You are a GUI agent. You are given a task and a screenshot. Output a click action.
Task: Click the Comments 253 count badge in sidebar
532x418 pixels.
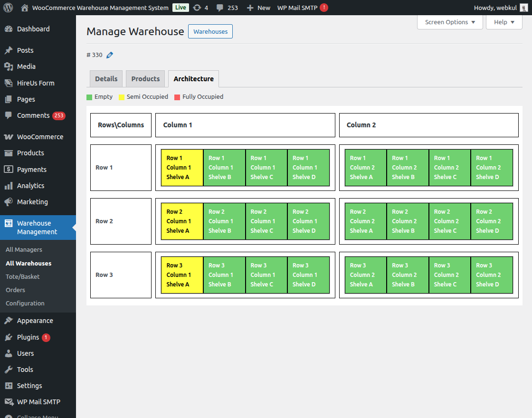59,116
